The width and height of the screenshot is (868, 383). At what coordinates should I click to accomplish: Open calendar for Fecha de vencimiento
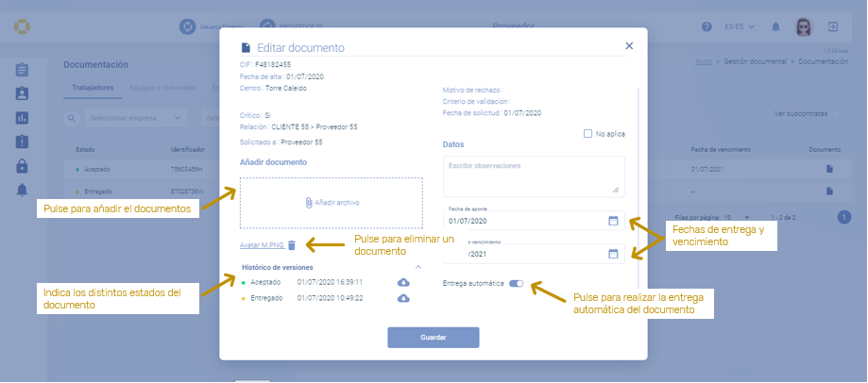613,254
